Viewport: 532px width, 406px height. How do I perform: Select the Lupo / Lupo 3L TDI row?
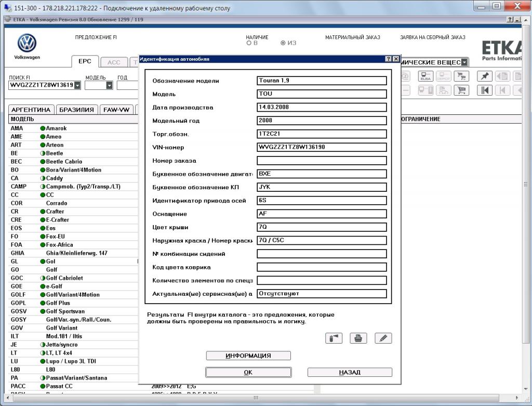point(73,361)
